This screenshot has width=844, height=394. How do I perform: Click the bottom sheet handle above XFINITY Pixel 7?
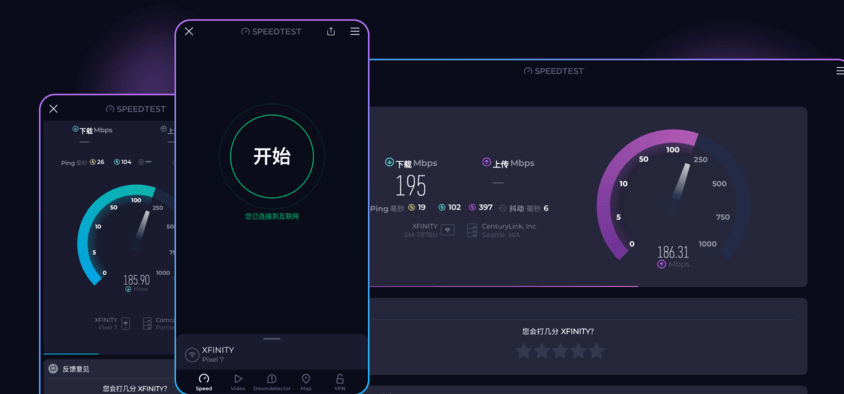[x=272, y=339]
